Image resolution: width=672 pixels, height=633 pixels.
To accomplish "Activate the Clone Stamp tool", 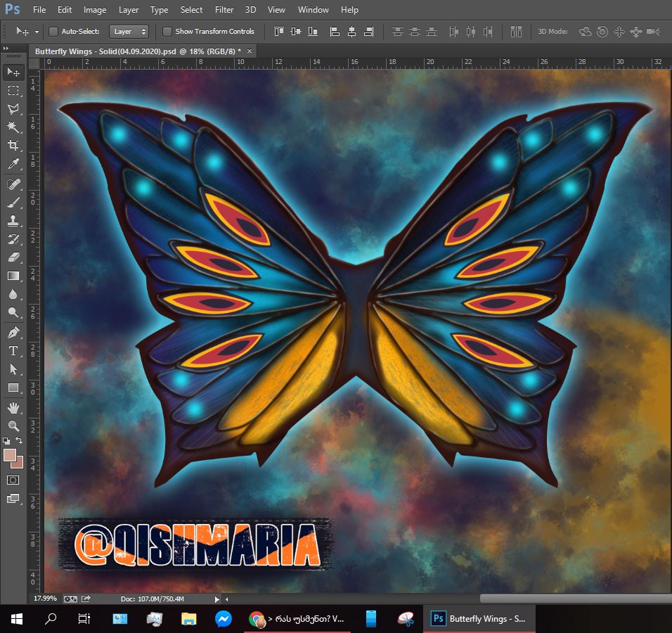I will (x=13, y=220).
